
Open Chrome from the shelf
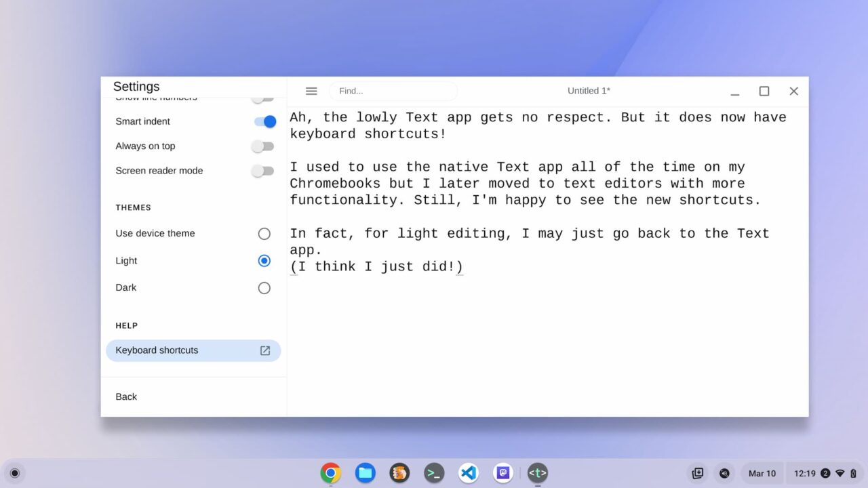point(331,473)
